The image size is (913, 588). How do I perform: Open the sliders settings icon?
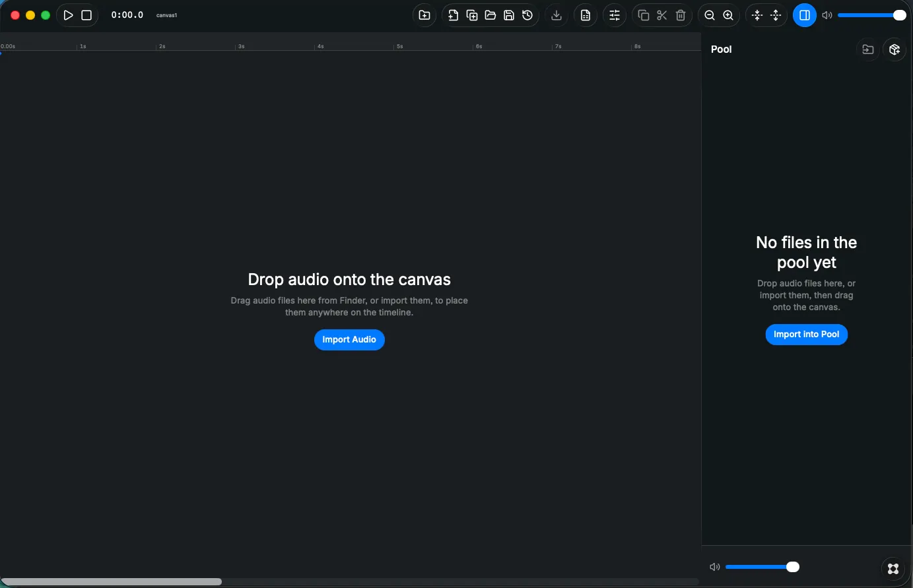coord(615,15)
